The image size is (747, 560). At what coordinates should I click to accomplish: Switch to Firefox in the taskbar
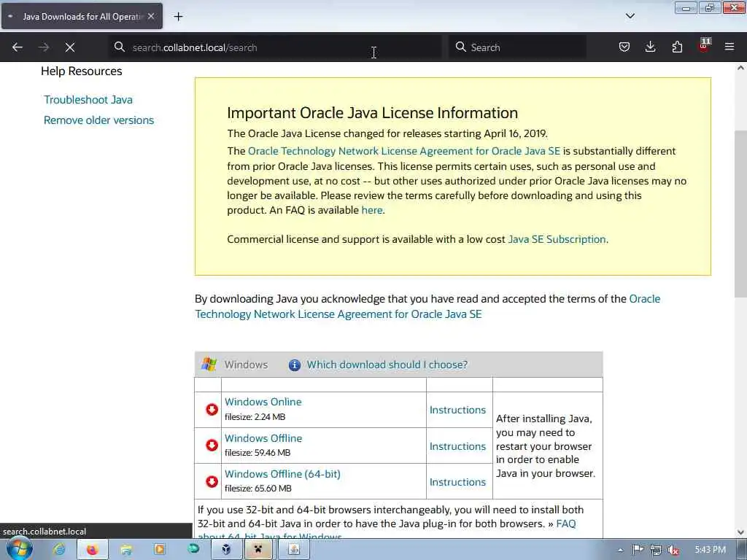coord(92,550)
